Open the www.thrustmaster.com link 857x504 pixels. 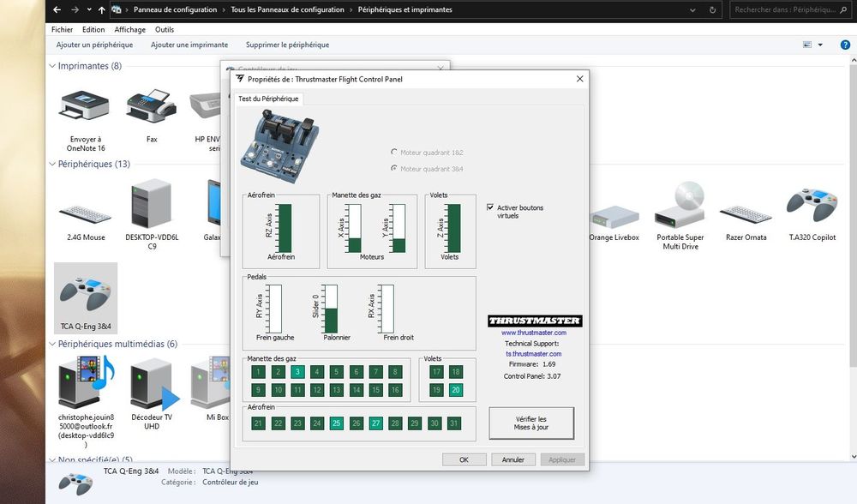pyautogui.click(x=533, y=333)
